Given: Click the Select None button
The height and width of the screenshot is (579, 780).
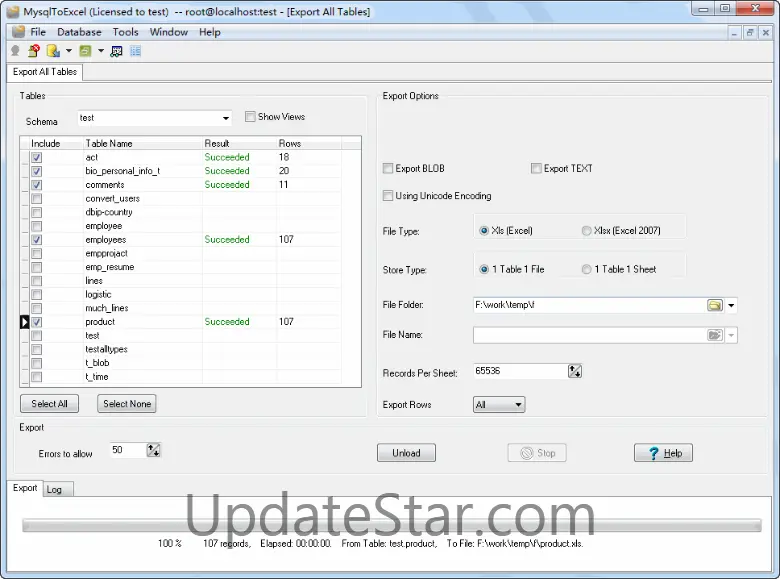Looking at the screenshot, I should click(127, 403).
